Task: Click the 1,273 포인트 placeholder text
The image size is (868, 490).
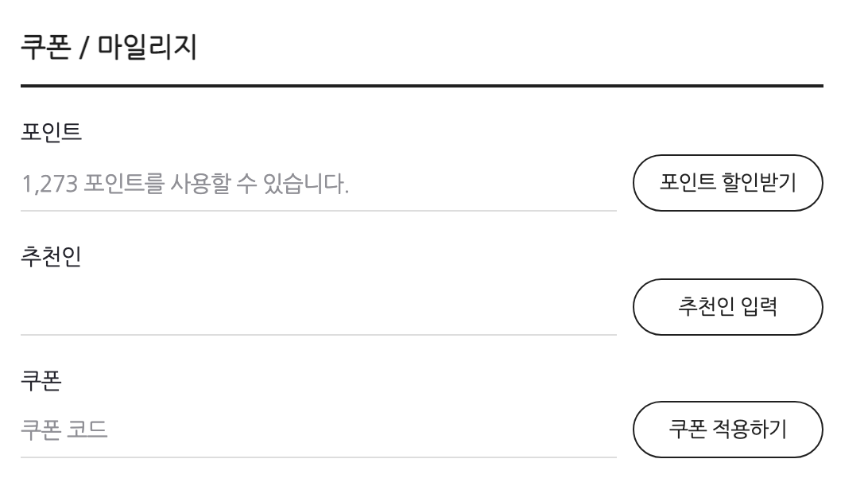Action: (184, 187)
